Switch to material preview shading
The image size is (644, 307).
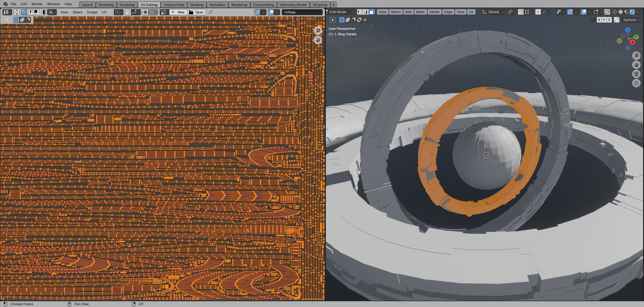pyautogui.click(x=626, y=12)
